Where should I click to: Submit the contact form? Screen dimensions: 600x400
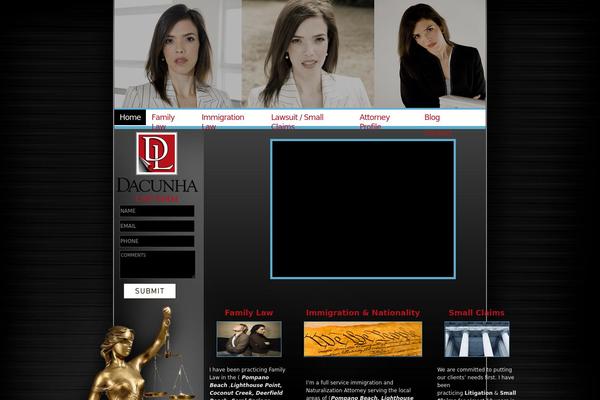150,291
